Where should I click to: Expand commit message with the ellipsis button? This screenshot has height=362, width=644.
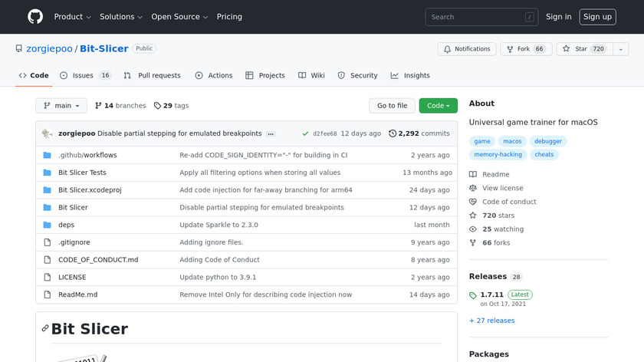point(271,134)
